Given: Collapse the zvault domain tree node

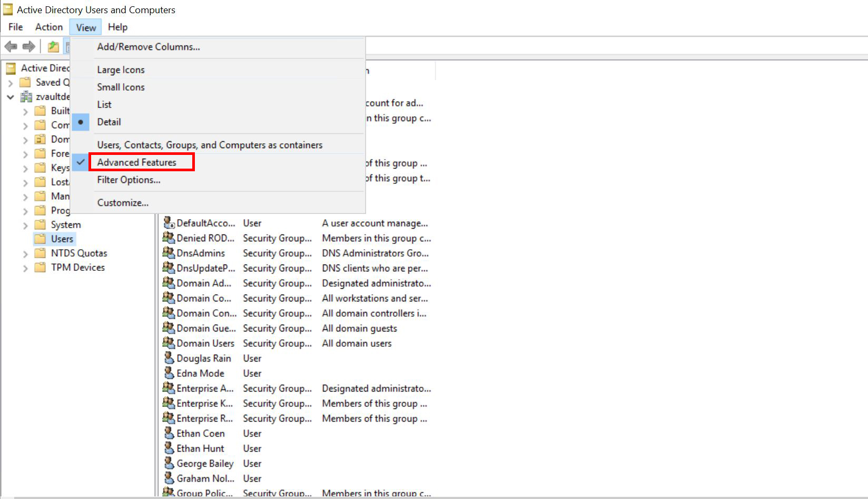Looking at the screenshot, I should click(x=11, y=97).
